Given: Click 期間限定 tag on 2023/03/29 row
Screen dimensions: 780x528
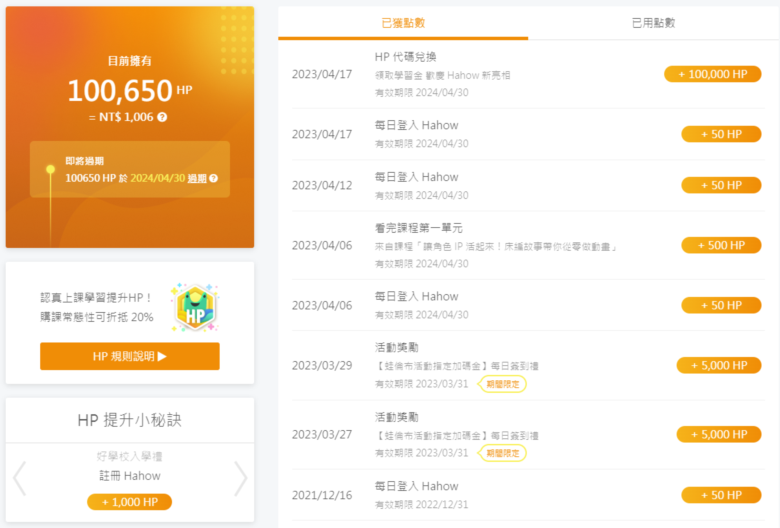Looking at the screenshot, I should click(x=502, y=384).
